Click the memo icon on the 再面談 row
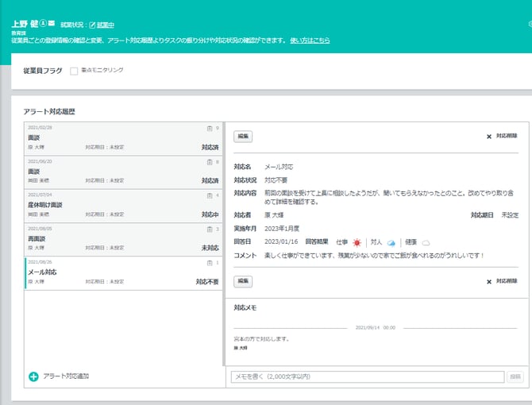The width and height of the screenshot is (532, 405). point(210,229)
